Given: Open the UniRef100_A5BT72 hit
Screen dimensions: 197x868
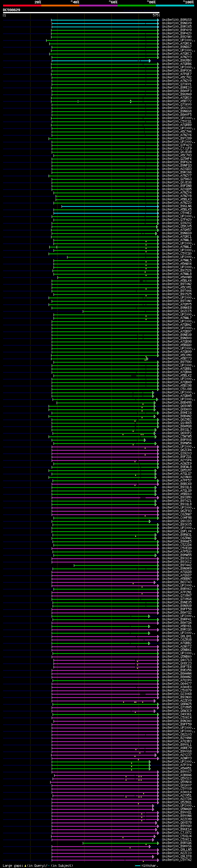Looking at the screenshot, I should point(177,101).
